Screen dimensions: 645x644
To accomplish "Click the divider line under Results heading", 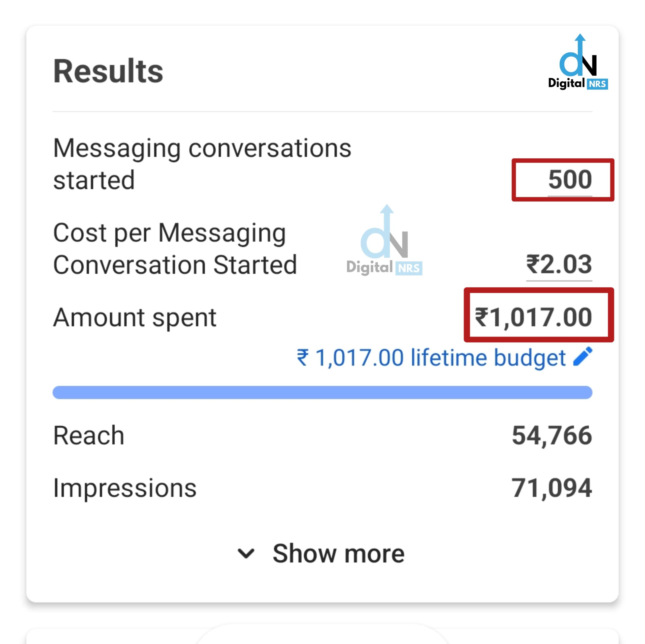I will pos(322,112).
